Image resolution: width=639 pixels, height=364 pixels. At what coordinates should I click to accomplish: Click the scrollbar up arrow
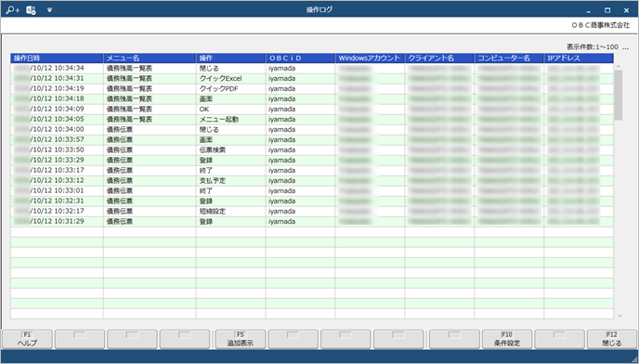coord(619,67)
